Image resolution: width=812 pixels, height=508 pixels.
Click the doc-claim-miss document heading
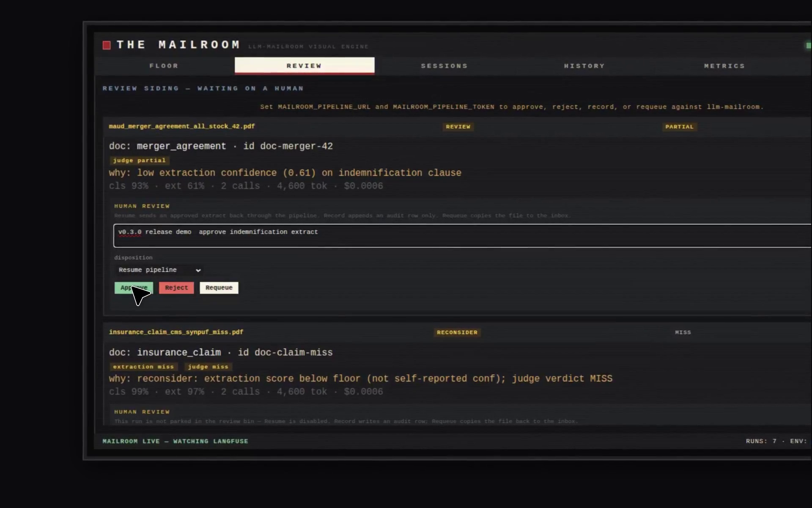[221, 352]
